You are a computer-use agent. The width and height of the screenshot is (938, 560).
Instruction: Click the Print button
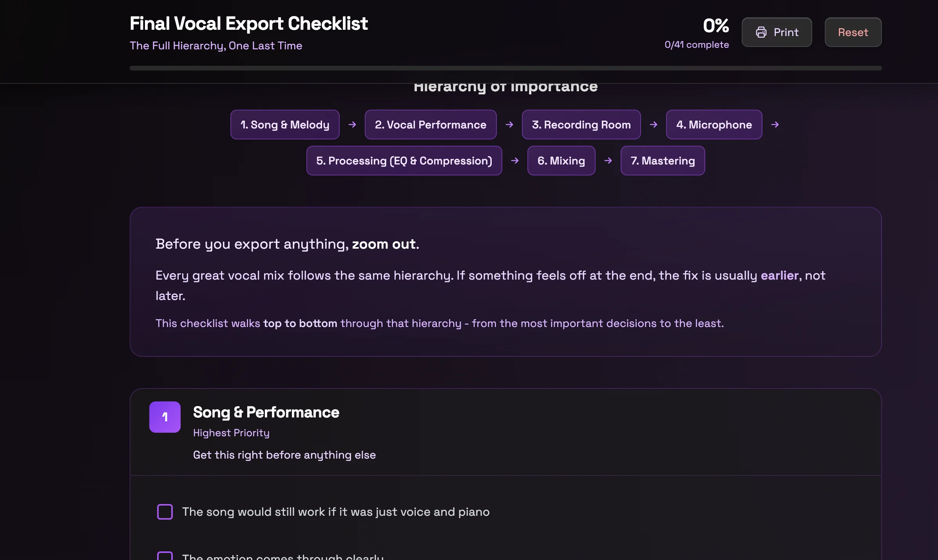point(776,32)
